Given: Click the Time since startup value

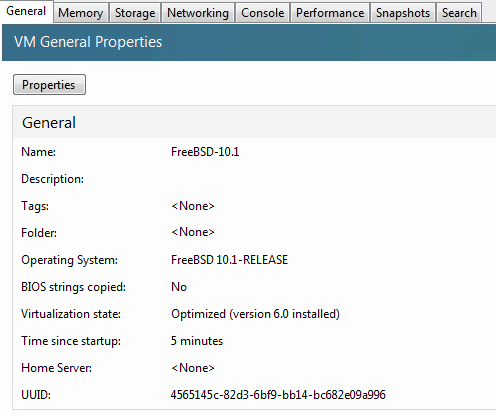Looking at the screenshot, I should click(197, 341).
